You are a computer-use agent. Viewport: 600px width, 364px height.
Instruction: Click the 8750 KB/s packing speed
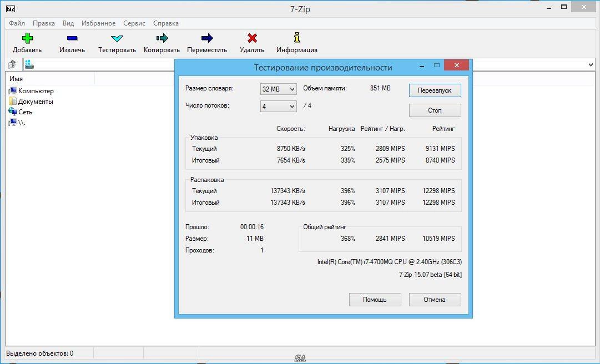click(x=291, y=149)
